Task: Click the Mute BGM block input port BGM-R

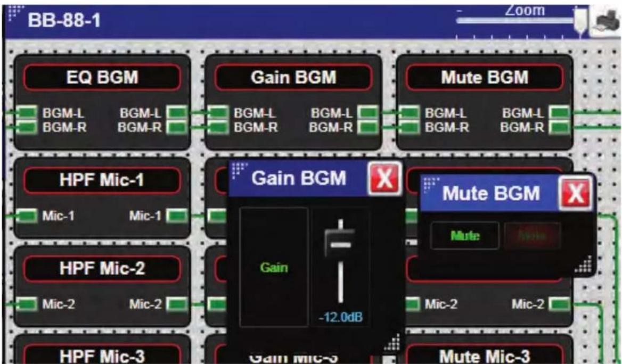Action: [x=410, y=128]
